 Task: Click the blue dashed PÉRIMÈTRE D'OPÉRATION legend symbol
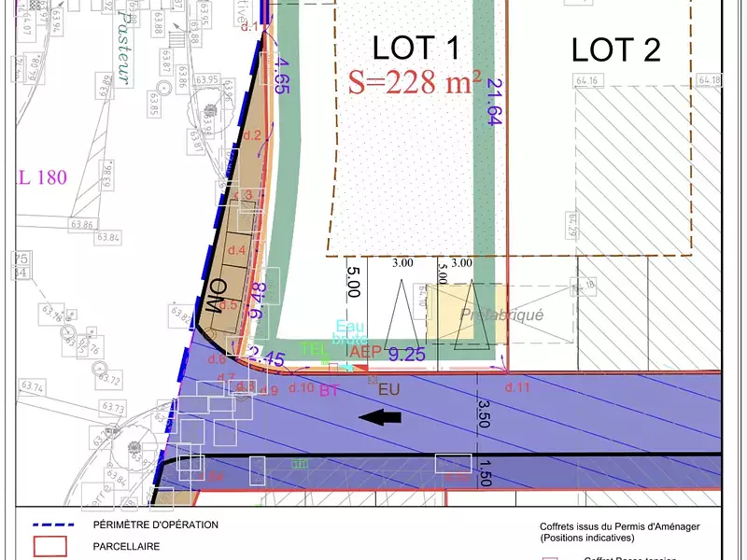(51, 525)
